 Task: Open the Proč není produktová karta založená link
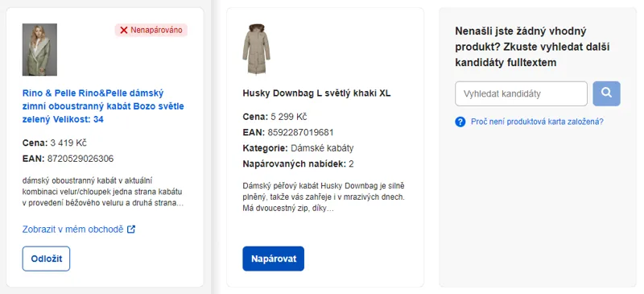tap(537, 122)
